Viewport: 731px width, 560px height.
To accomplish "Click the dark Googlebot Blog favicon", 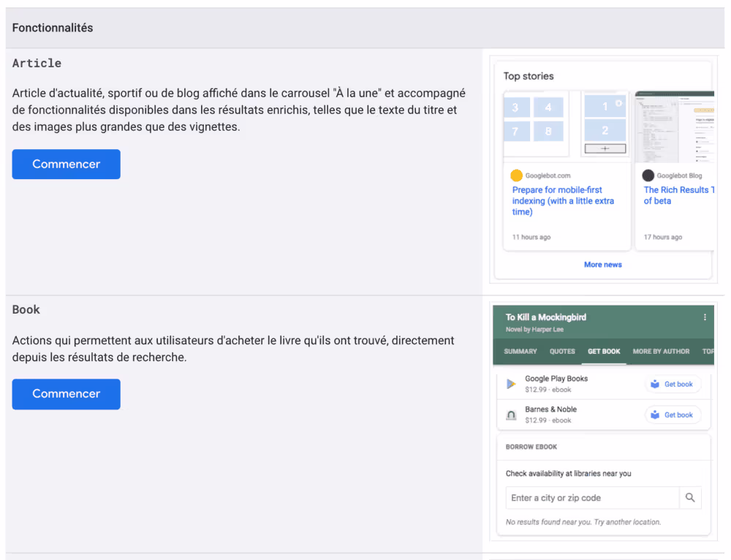I will 648,175.
